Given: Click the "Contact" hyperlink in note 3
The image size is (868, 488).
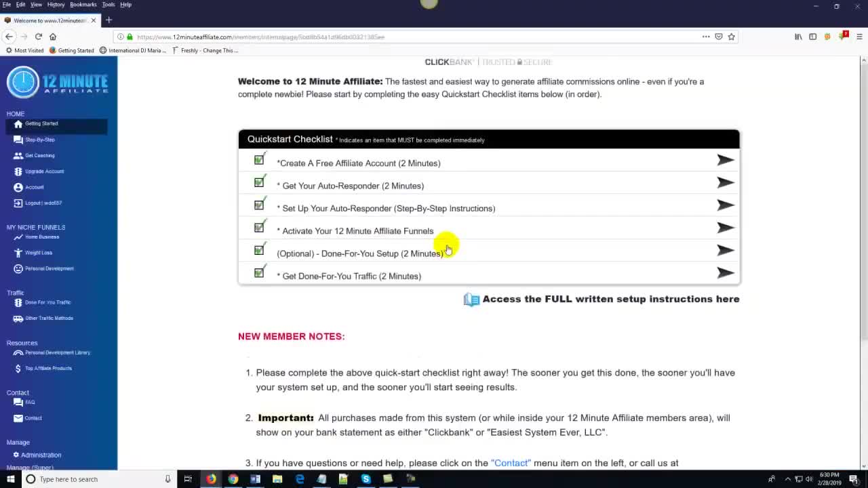Looking at the screenshot, I should coord(511,463).
